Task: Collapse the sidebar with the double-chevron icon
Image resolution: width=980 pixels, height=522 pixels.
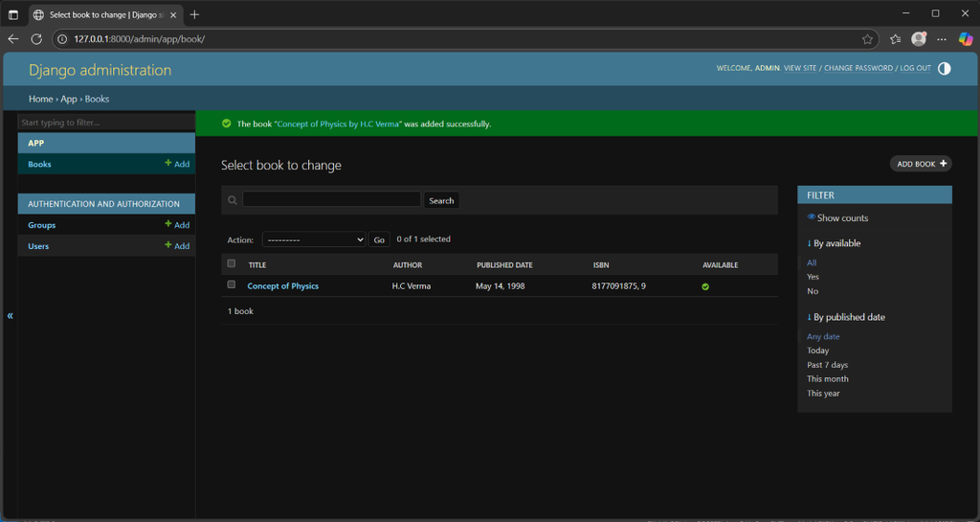Action: 10,316
